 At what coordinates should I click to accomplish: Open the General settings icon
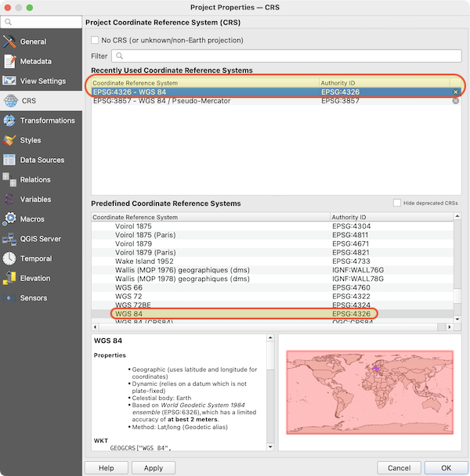(x=9, y=41)
